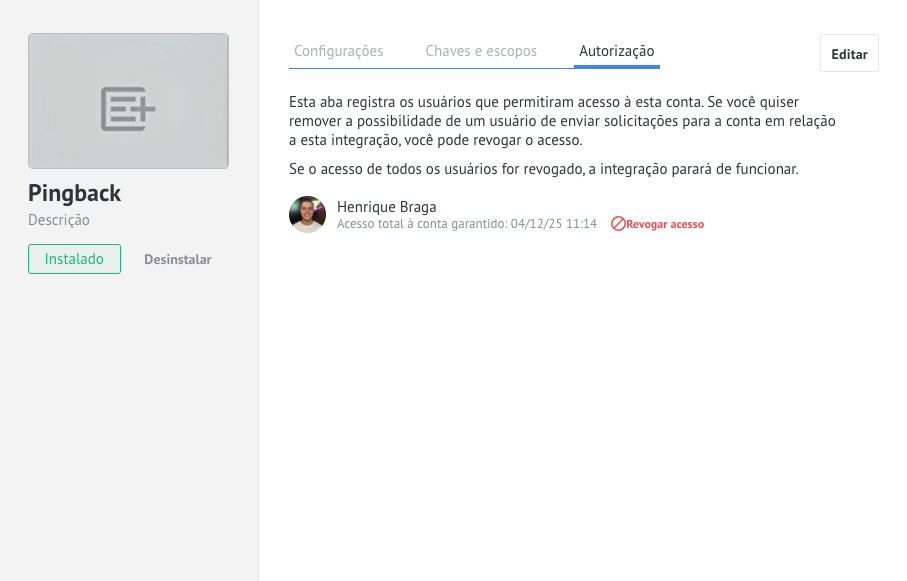Click the red prohibition icon beside Revogar acesso
The width and height of the screenshot is (907, 581).
coord(618,224)
